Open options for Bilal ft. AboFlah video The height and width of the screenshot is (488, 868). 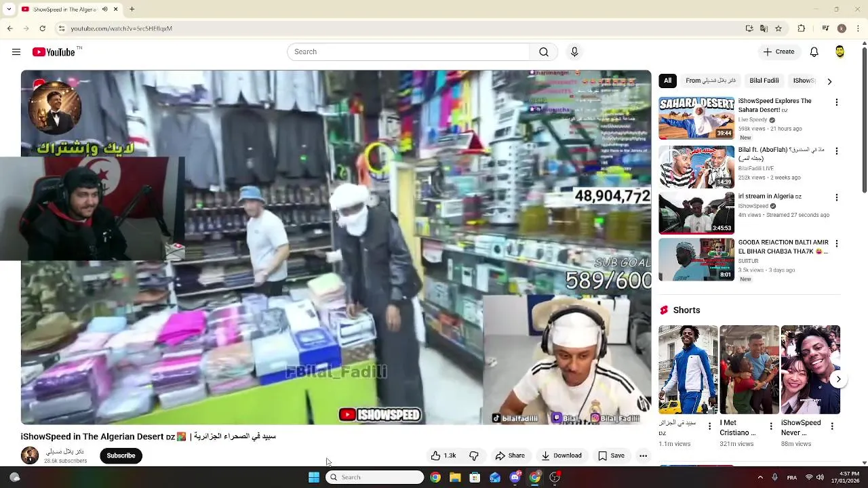pyautogui.click(x=836, y=151)
